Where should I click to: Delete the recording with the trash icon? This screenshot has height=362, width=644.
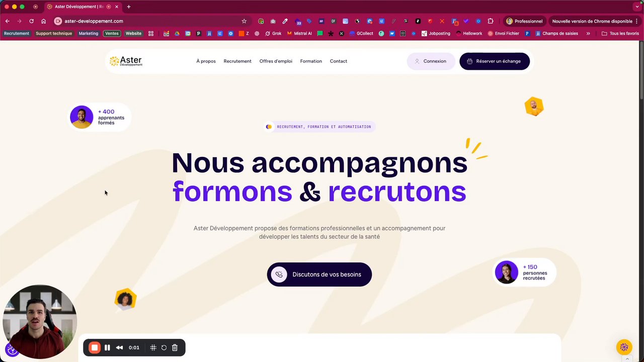175,347
